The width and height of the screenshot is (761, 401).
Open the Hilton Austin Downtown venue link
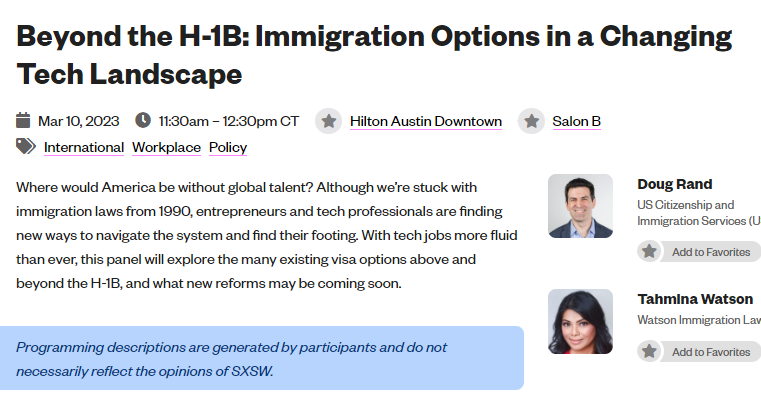point(426,121)
